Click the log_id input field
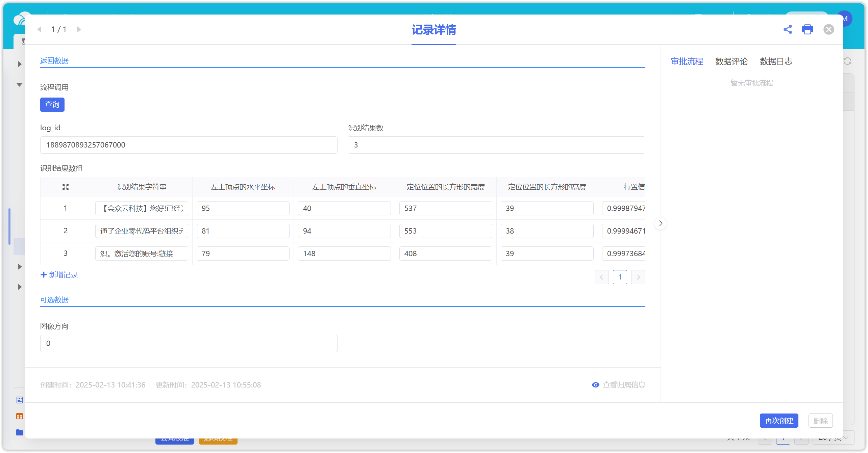Screen dimensions: 868x453 (189, 145)
